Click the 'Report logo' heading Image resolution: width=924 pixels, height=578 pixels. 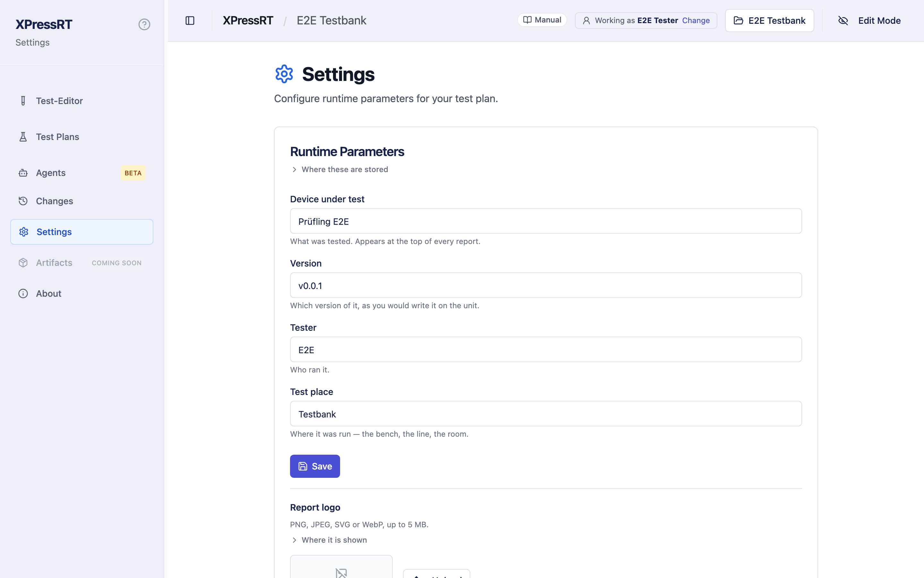[x=315, y=507]
